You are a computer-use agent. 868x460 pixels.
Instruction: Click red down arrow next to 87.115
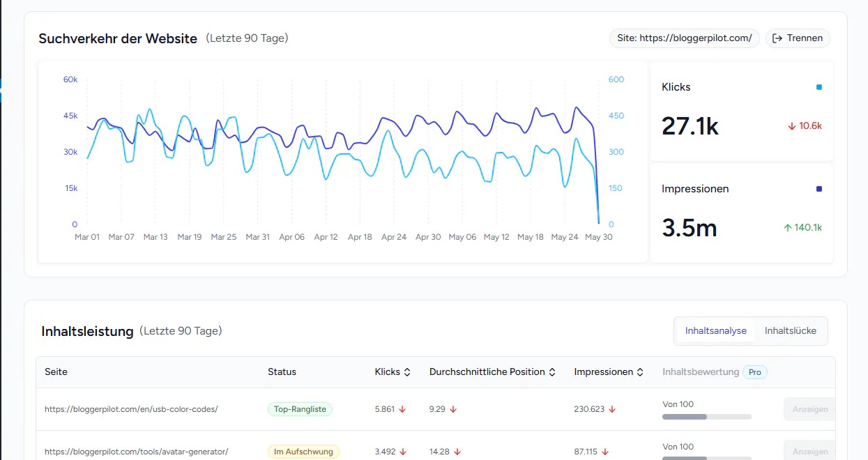pyautogui.click(x=605, y=452)
